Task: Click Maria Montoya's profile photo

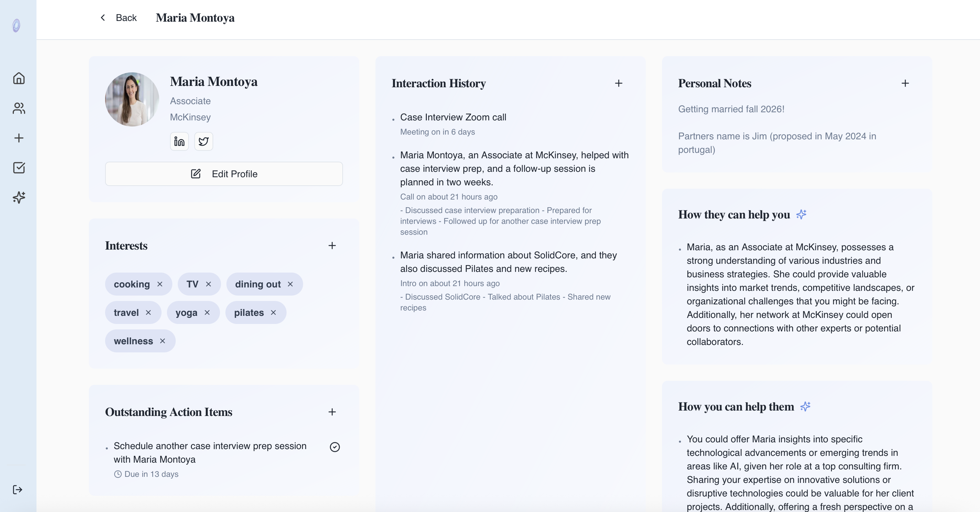Action: pyautogui.click(x=132, y=99)
